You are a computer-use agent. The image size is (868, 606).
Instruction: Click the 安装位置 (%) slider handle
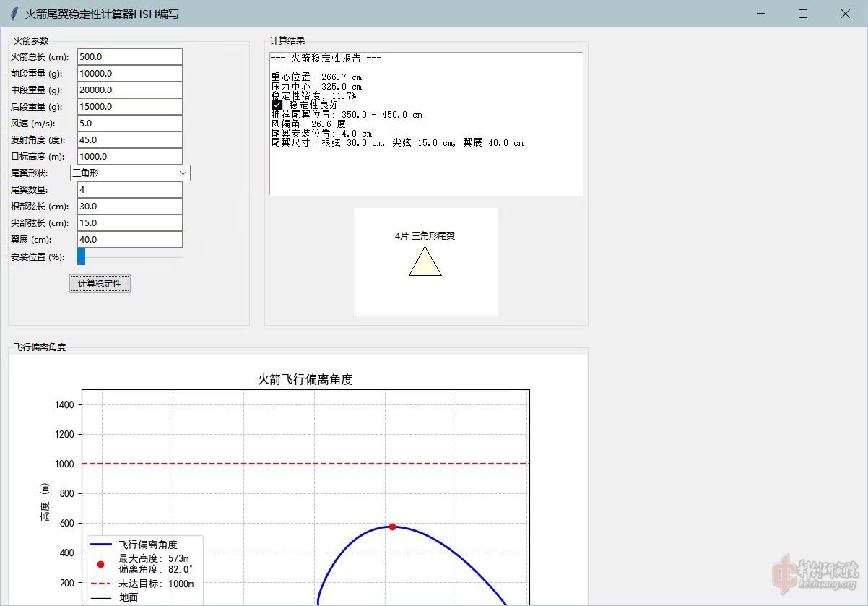82,256
